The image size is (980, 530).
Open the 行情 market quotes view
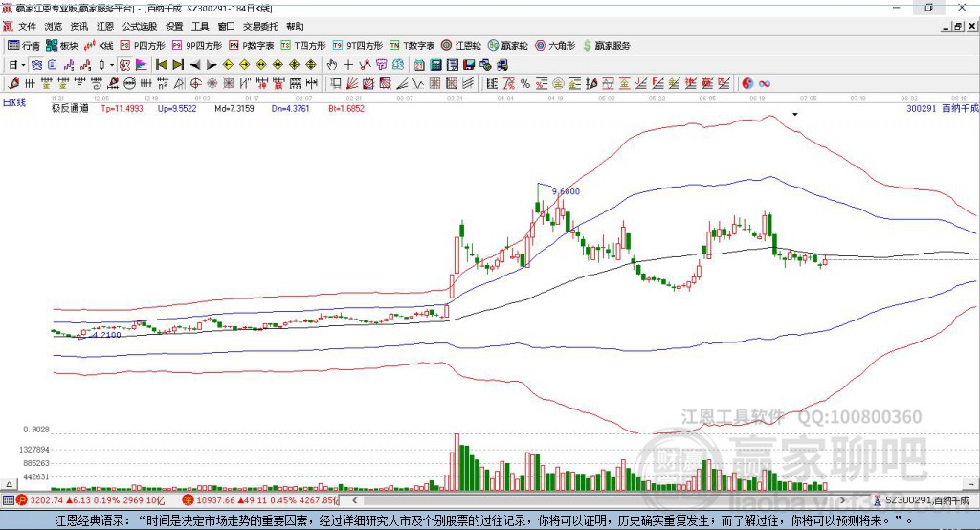23,46
